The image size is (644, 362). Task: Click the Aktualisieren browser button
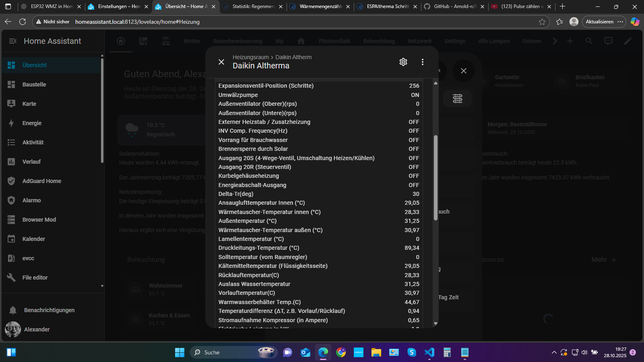[x=599, y=22]
